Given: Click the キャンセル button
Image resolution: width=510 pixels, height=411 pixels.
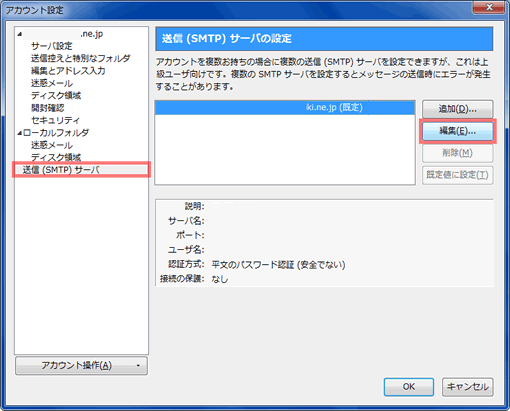Looking at the screenshot, I should click(468, 387).
